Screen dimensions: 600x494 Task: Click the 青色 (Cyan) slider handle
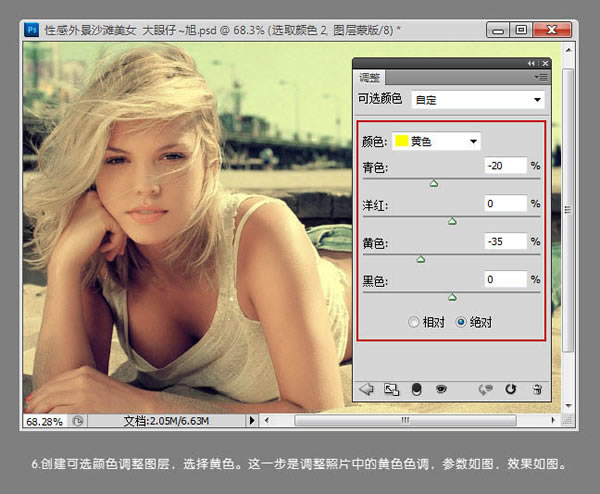pyautogui.click(x=434, y=183)
